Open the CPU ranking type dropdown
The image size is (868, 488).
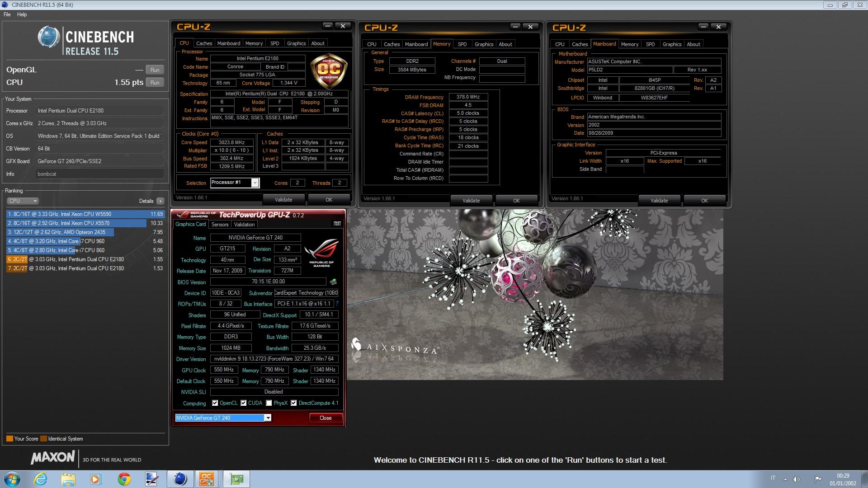(23, 201)
